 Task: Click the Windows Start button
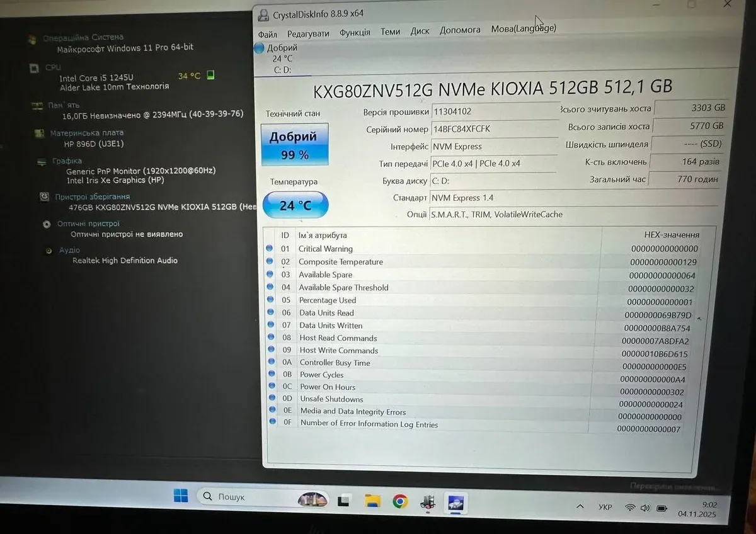tap(181, 496)
